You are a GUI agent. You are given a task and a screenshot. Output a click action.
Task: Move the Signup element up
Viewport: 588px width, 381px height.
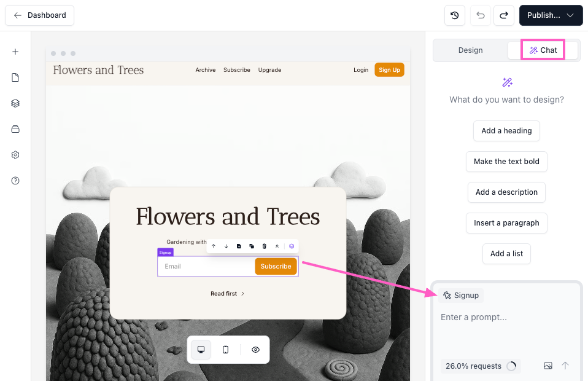[214, 246]
